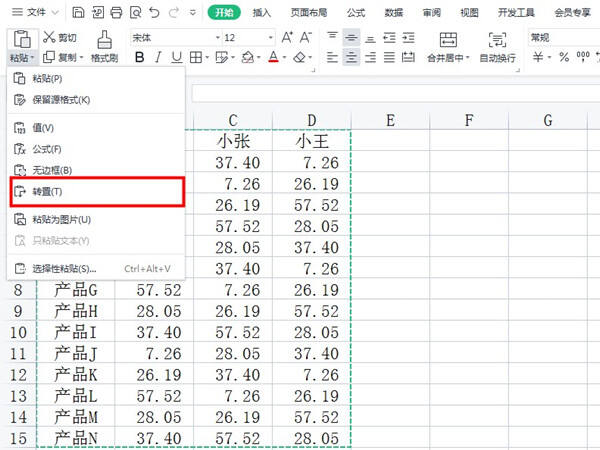The height and width of the screenshot is (450, 600).
Task: Select column E header
Action: (x=390, y=120)
